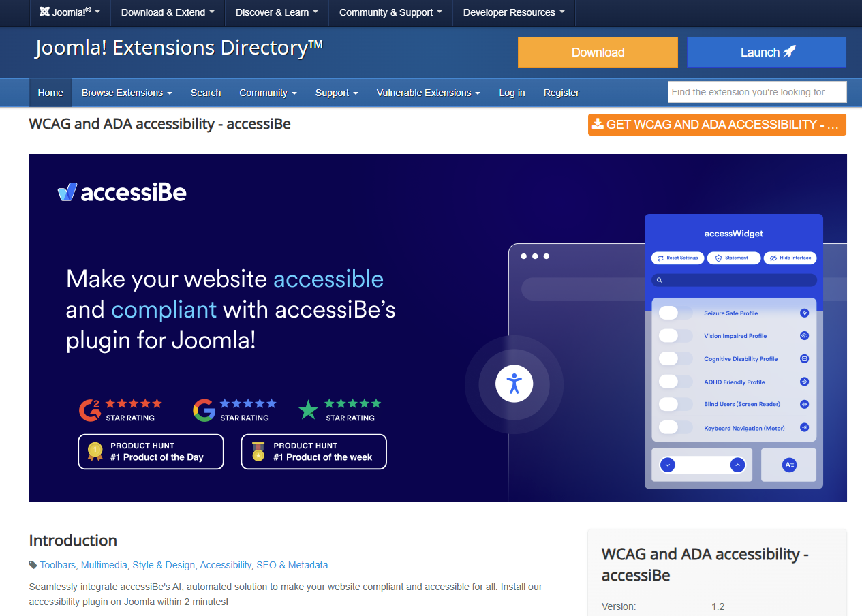Open the Developer Resources dropdown
The width and height of the screenshot is (862, 616).
pos(514,12)
